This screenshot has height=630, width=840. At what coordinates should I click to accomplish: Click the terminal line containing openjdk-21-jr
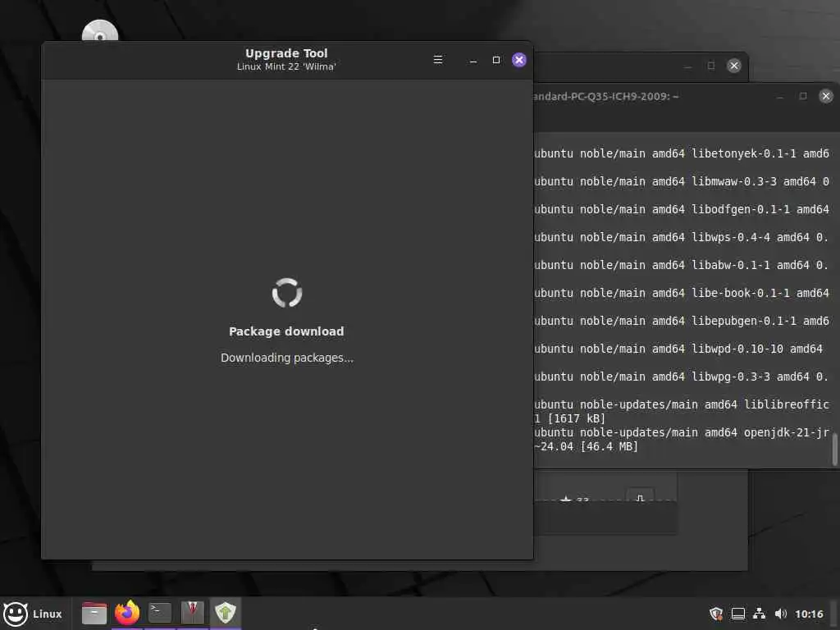(x=682, y=432)
